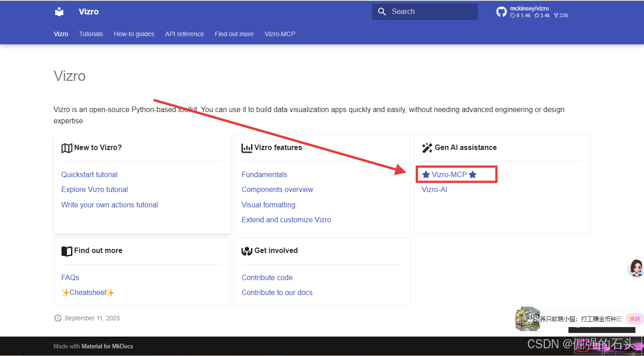
Task: Click the magic wand icon beside Gen AI assistance
Action: click(427, 148)
